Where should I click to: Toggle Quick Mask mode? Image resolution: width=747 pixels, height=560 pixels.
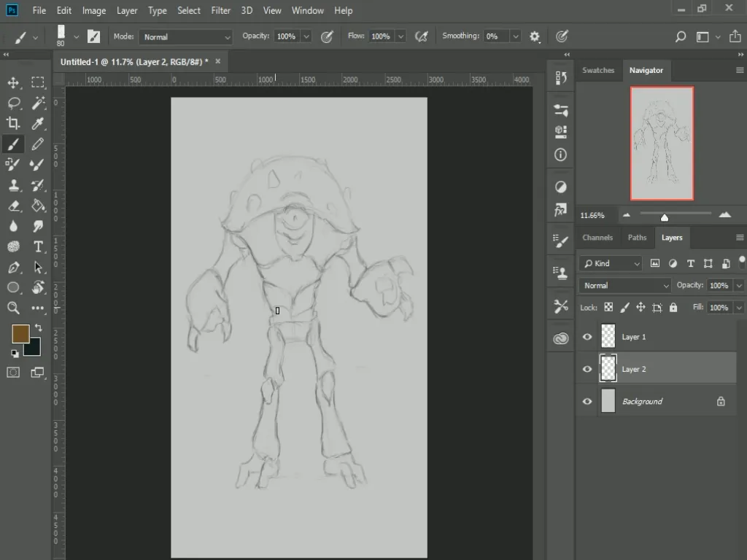(x=13, y=373)
